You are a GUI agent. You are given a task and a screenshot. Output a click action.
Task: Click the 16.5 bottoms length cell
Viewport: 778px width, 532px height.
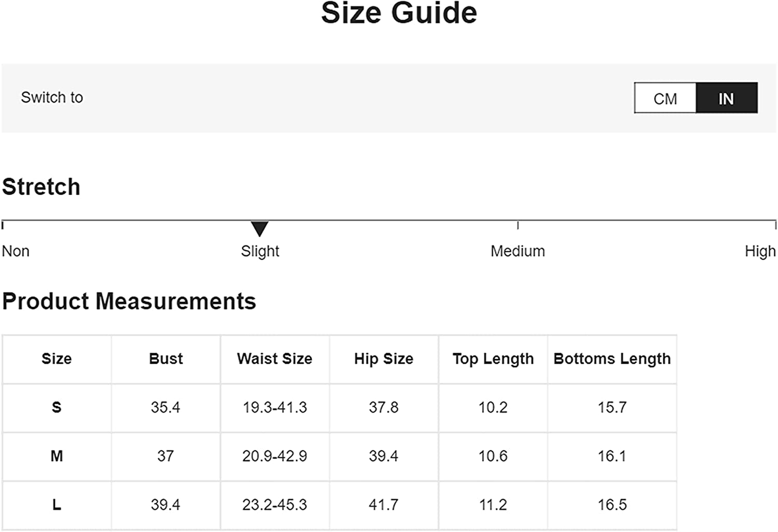[x=612, y=505]
